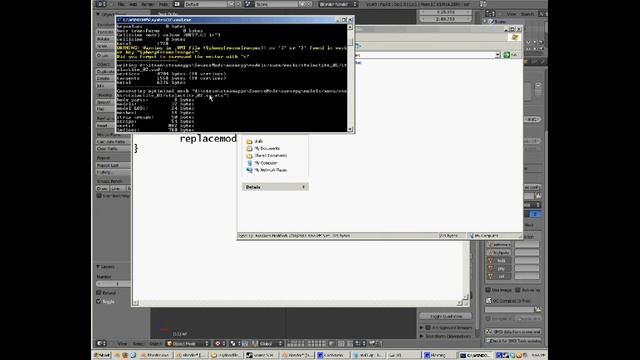The height and width of the screenshot is (360, 640).
Task: Click the SMD data from scene button
Action: 514,332
